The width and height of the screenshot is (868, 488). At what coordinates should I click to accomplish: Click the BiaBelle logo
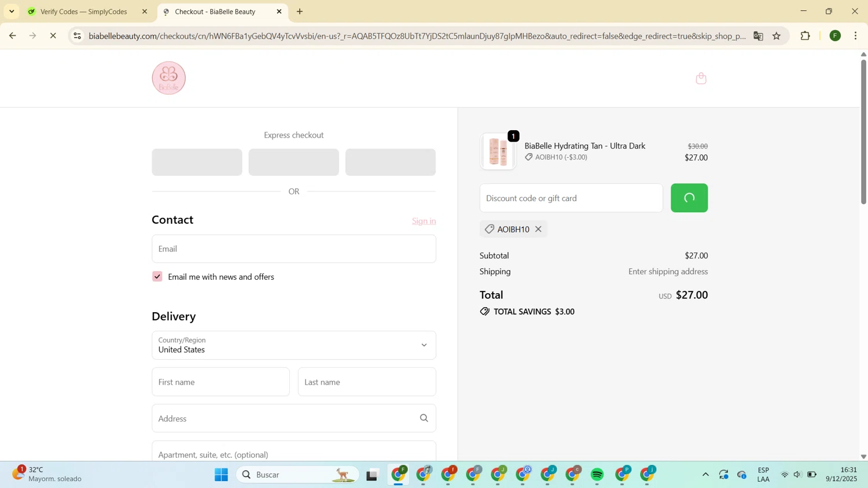pyautogui.click(x=169, y=78)
